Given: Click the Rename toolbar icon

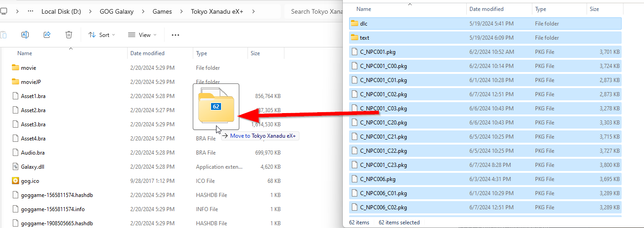Looking at the screenshot, I should pos(25,35).
